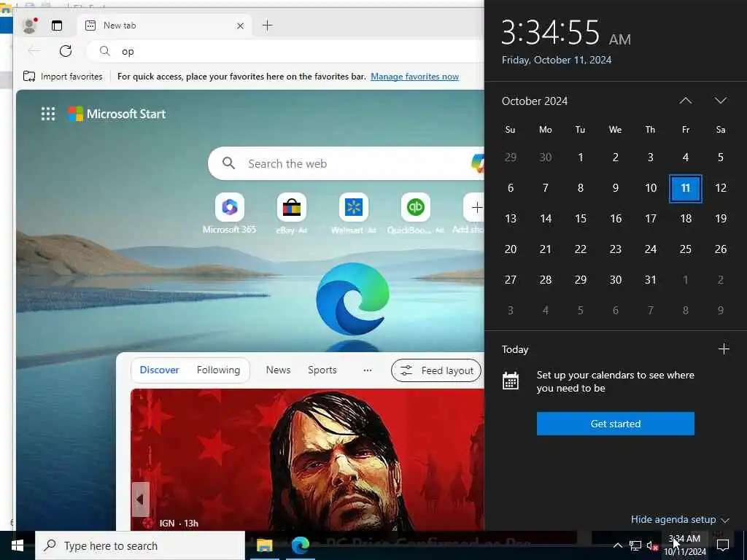Open the volume tray icon
The height and width of the screenshot is (560, 747).
pos(652,545)
